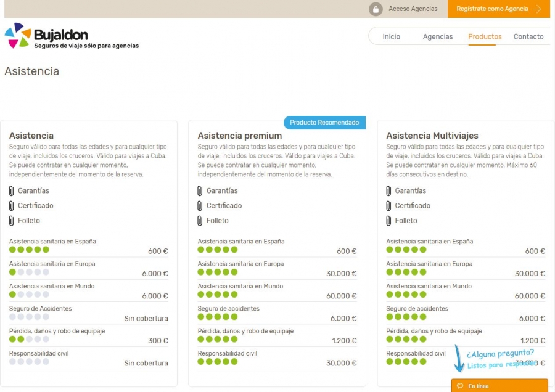Open the Contacto menu item
Screen dimensions: 555x392
click(528, 37)
